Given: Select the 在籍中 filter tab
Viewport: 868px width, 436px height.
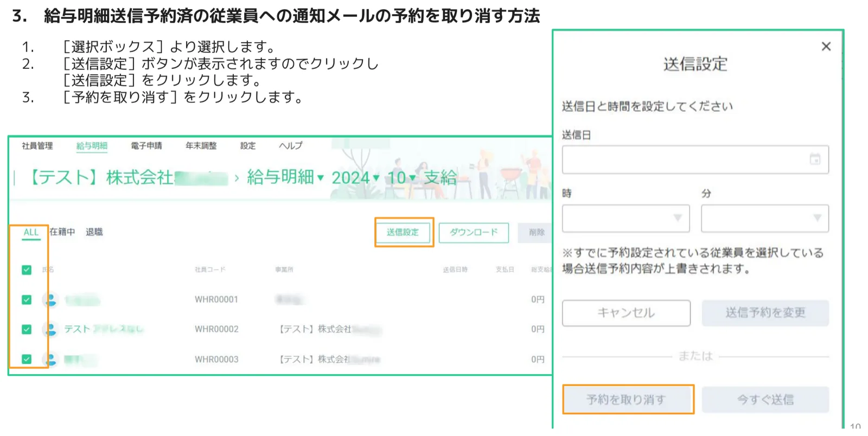Looking at the screenshot, I should point(62,232).
